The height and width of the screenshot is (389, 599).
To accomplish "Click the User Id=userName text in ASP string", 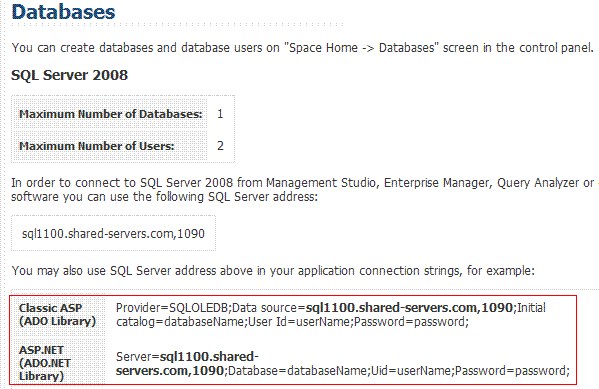I will point(300,322).
